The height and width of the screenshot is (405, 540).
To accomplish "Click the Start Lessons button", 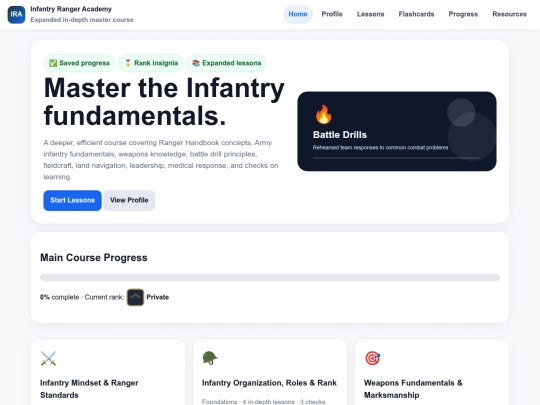I will 72,200.
